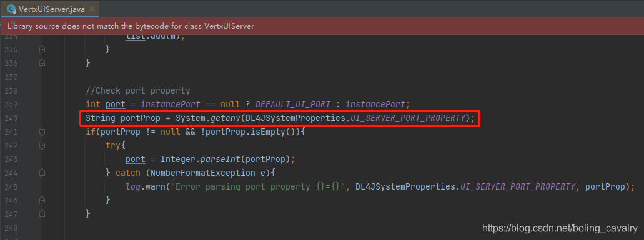The image size is (644, 240).
Task: Collapse fold marker at line 235
Action: (41, 49)
